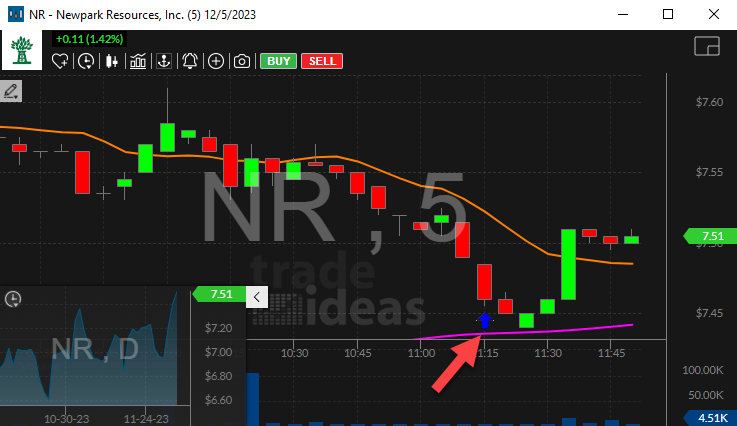The width and height of the screenshot is (737, 426).
Task: Toggle the picture-in-picture layout icon
Action: (707, 46)
